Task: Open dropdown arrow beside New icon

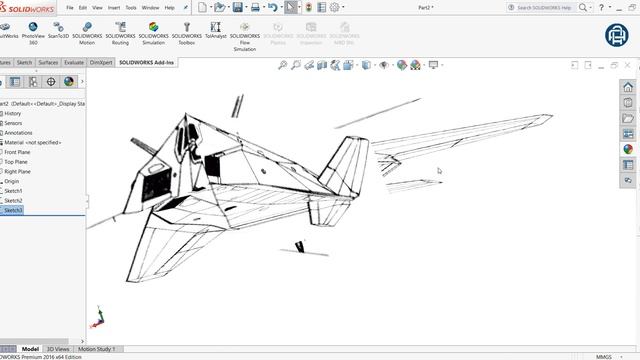Action: pyautogui.click(x=211, y=7)
